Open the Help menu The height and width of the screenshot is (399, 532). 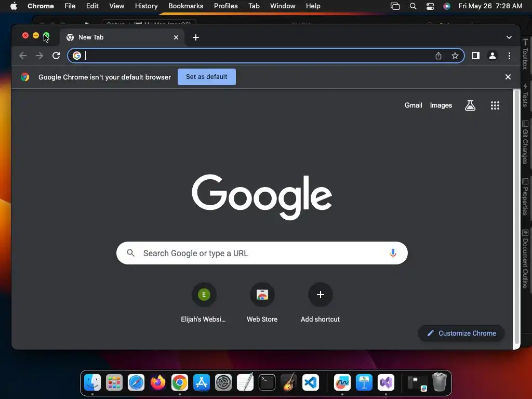[x=313, y=6]
